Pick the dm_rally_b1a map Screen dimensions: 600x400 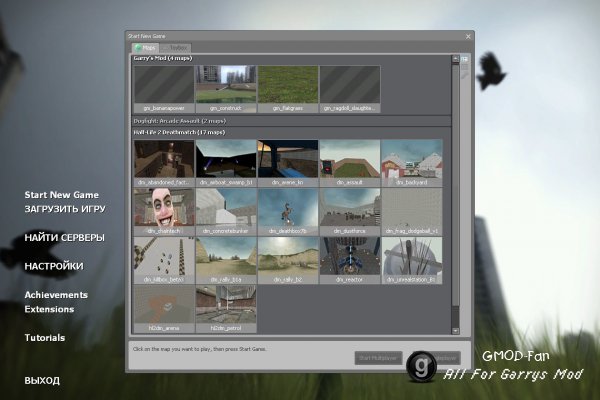click(x=226, y=260)
